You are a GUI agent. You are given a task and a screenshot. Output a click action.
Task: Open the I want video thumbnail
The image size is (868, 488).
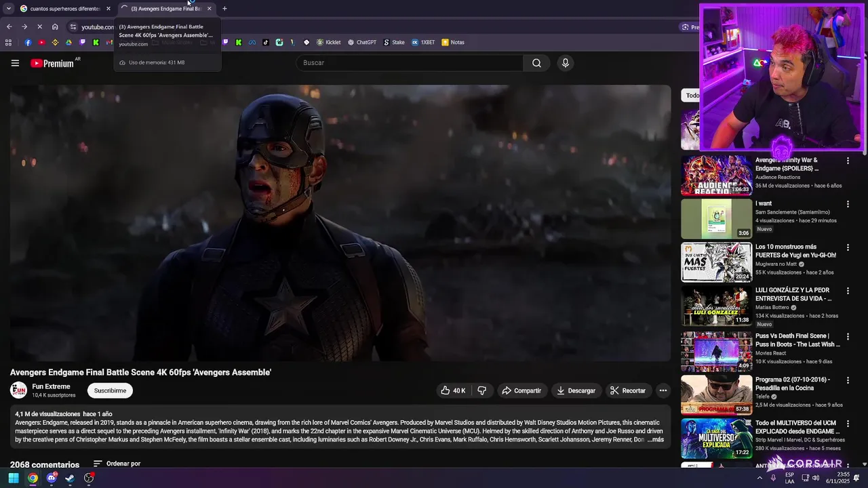pyautogui.click(x=716, y=218)
